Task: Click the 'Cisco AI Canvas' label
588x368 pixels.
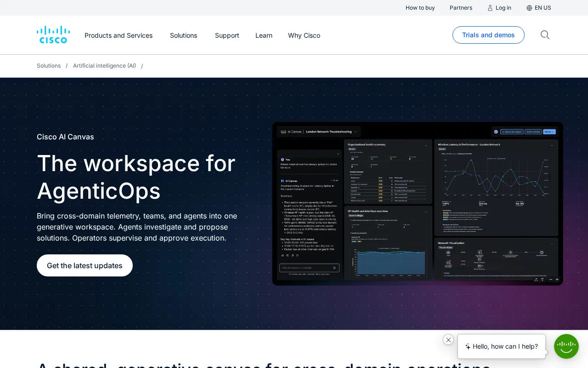Action: pyautogui.click(x=65, y=137)
